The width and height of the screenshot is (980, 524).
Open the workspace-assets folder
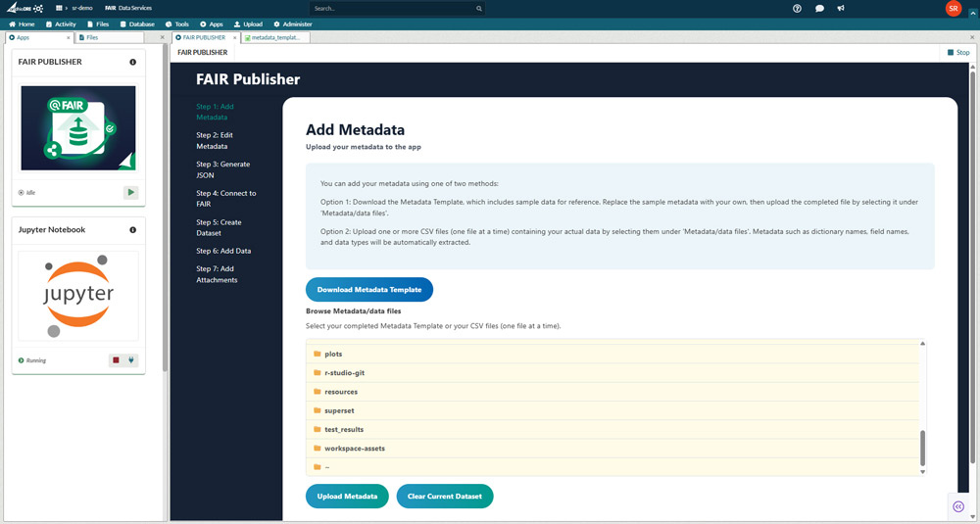pos(354,449)
